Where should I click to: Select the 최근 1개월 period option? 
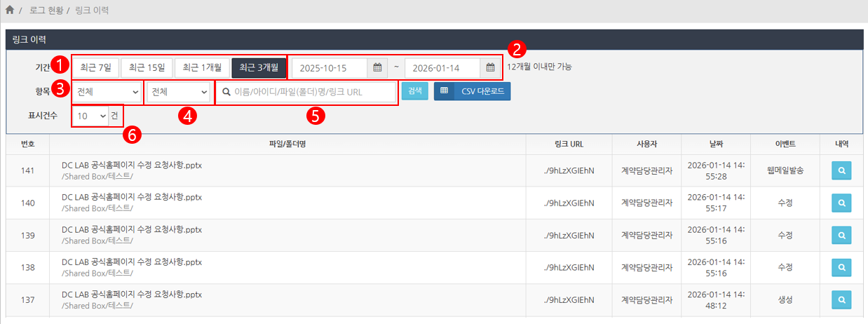tap(202, 68)
